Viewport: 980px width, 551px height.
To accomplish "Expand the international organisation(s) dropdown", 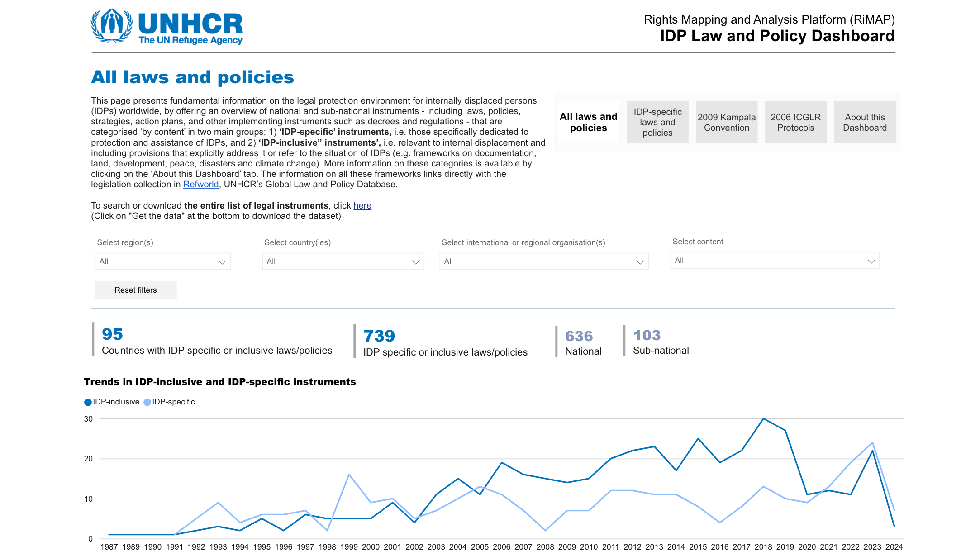I will click(x=544, y=261).
